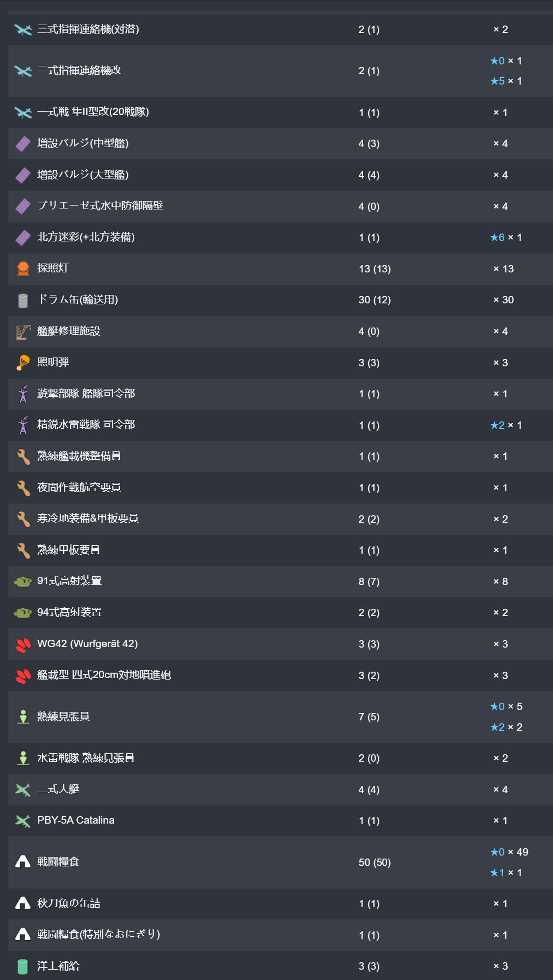Click the lookout figure icon for 熟練見張員
The height and width of the screenshot is (980, 553).
click(x=23, y=717)
